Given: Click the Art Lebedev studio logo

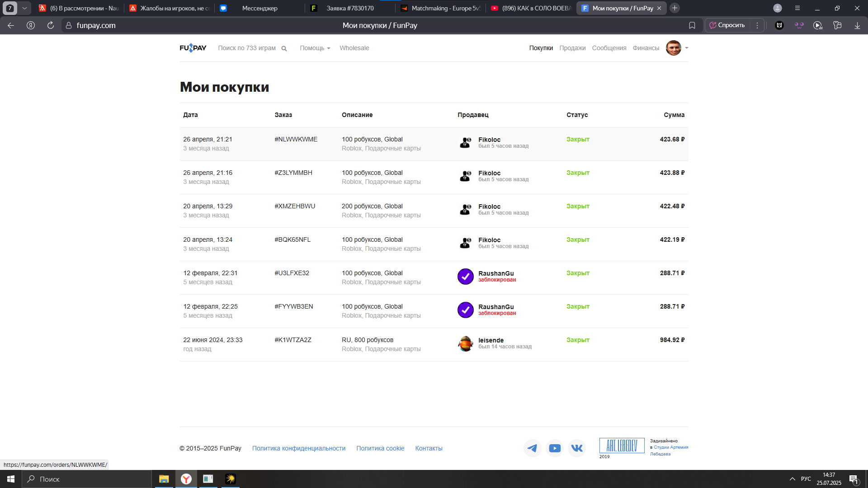Looking at the screenshot, I should coord(622,446).
